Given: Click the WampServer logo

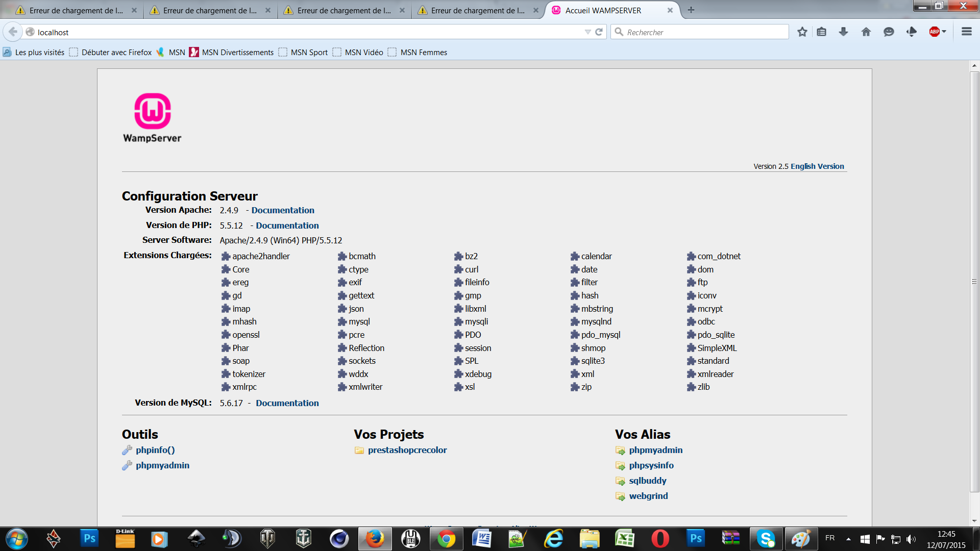Looking at the screenshot, I should pos(152,118).
